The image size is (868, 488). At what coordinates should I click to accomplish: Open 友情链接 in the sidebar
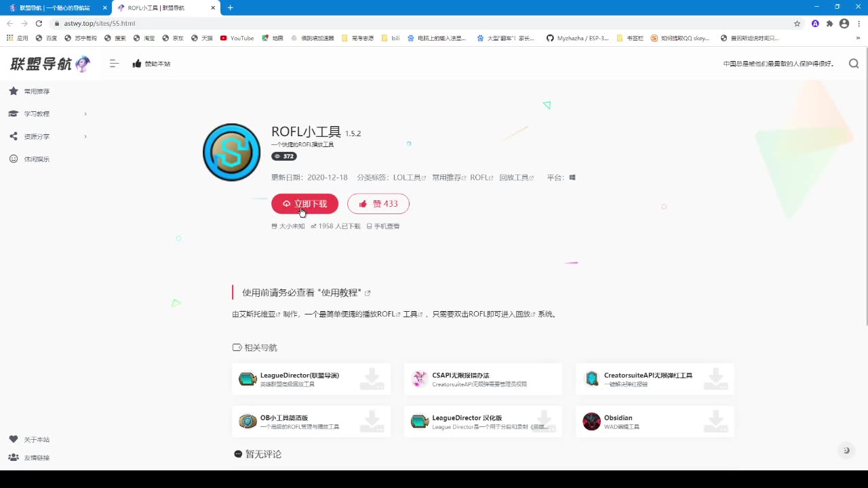[x=30, y=457]
